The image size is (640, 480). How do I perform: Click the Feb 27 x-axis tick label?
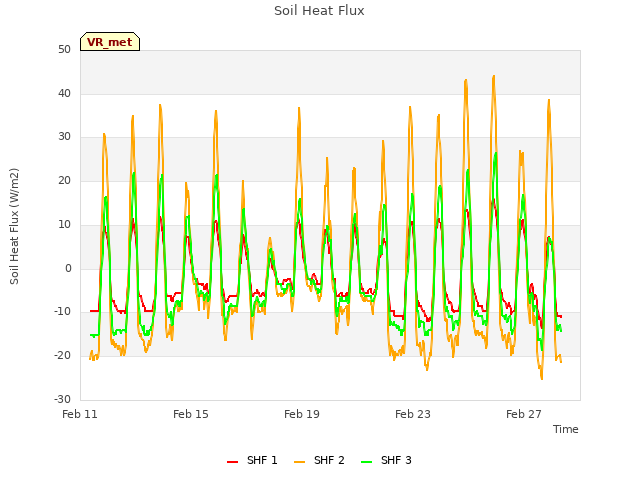[524, 414]
